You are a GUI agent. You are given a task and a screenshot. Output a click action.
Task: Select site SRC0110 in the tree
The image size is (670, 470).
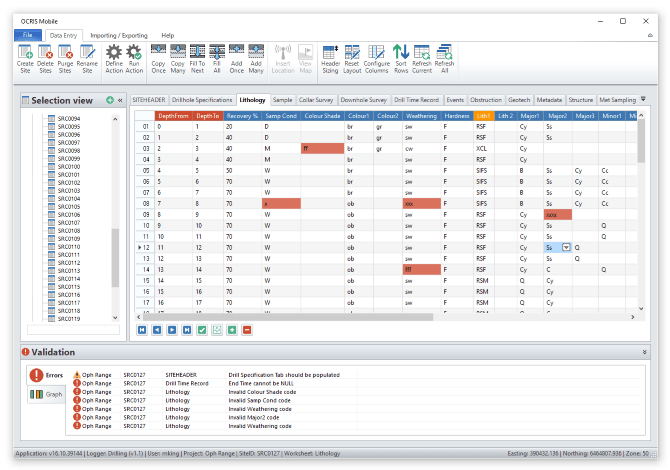(x=69, y=247)
